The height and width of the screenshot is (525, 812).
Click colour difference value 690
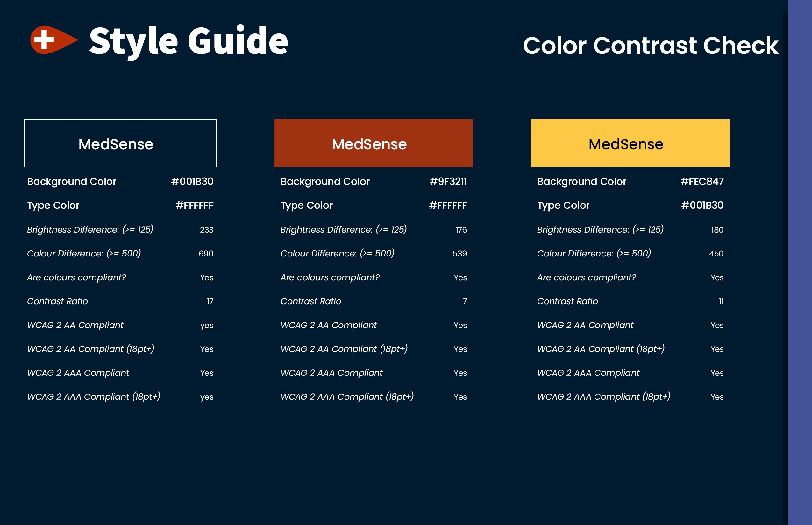(206, 254)
